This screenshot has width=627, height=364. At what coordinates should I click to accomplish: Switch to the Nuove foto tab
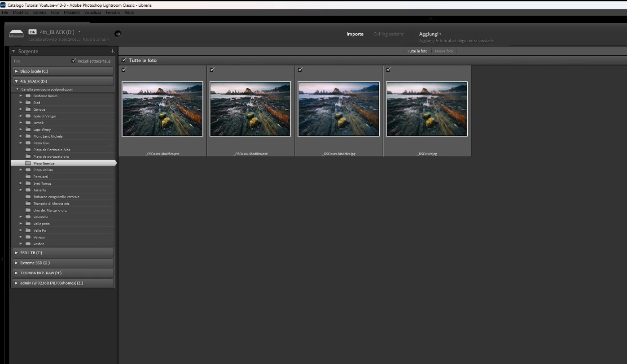[443, 51]
